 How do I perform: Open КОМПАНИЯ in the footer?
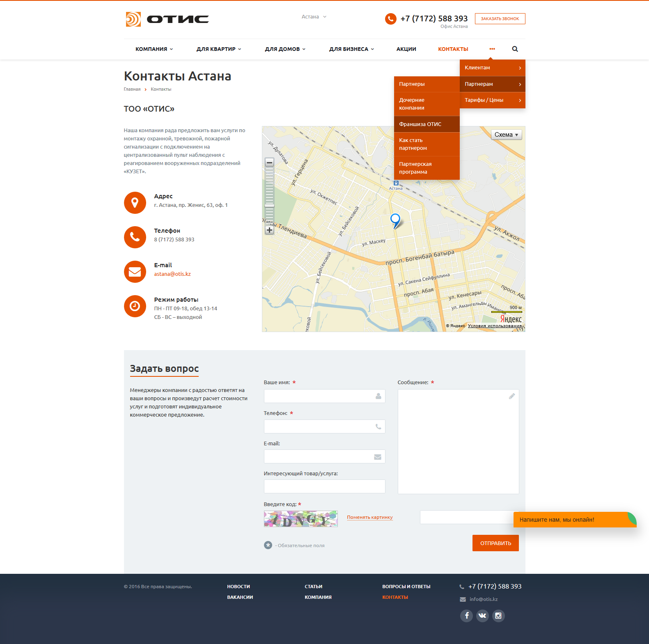coord(318,597)
